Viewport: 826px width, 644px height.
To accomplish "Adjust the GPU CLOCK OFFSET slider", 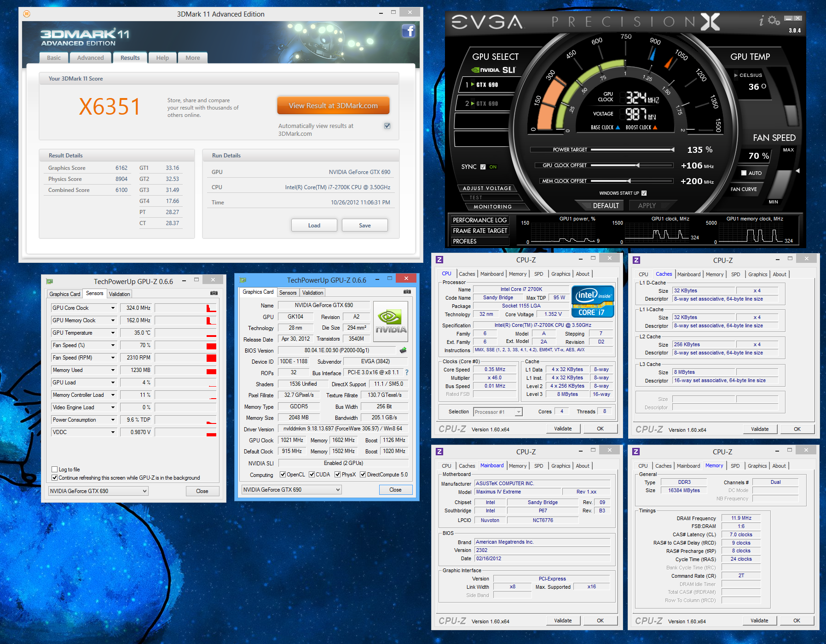I will pyautogui.click(x=632, y=165).
